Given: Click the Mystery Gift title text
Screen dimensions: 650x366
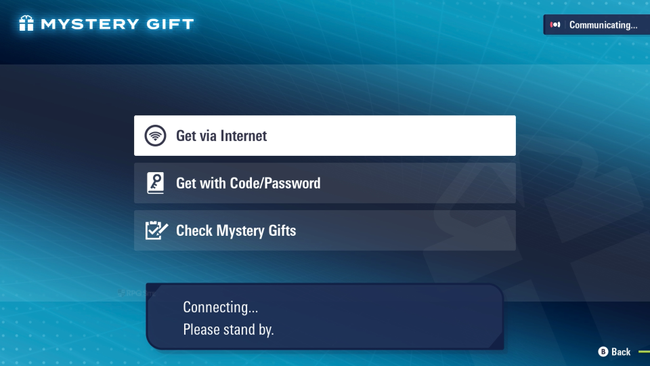Looking at the screenshot, I should (x=117, y=24).
